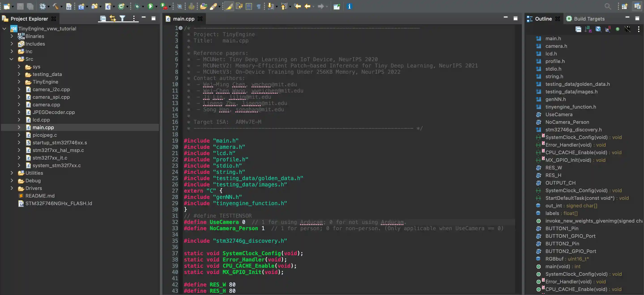Open the Project Explorer view menu

pos(134,18)
